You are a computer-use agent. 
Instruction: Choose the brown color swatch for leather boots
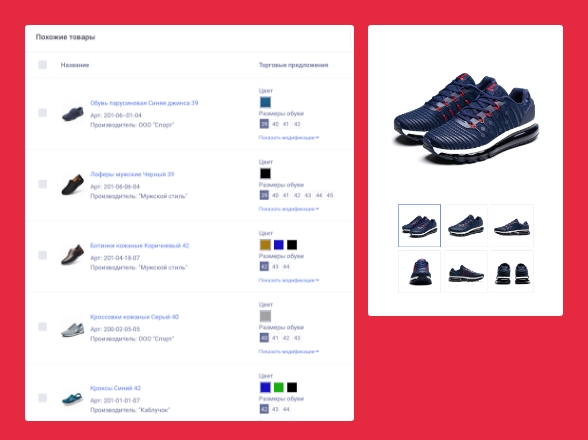pos(265,245)
